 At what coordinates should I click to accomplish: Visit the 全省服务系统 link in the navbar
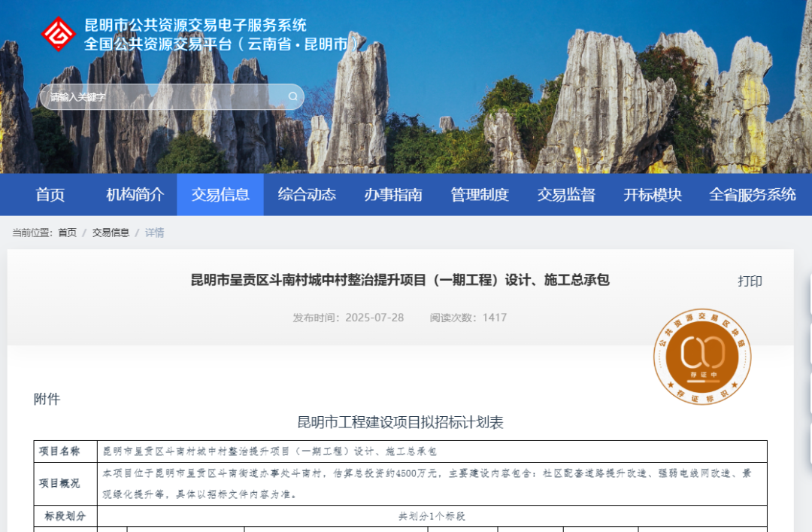click(752, 195)
